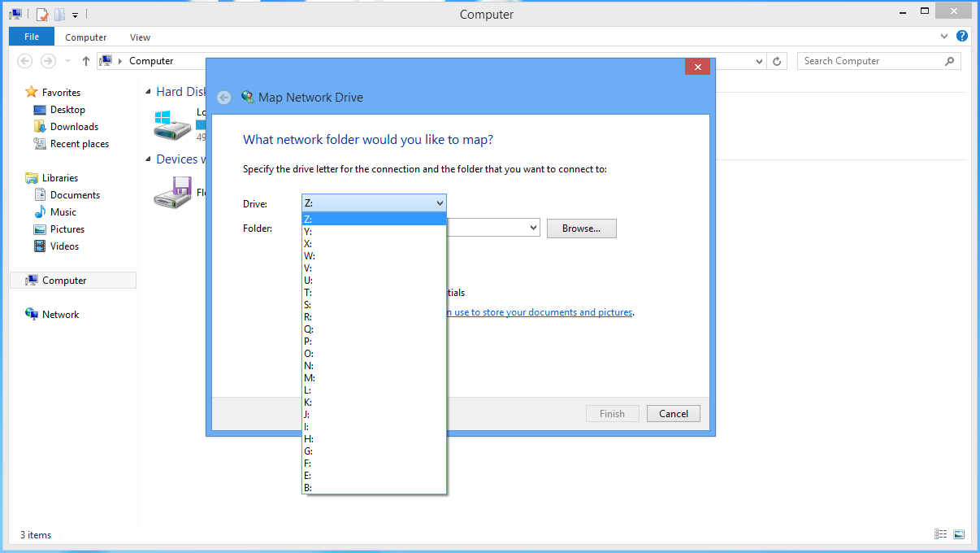This screenshot has width=980, height=553.
Task: Switch to Large icons view via status bar icon
Action: (x=958, y=534)
